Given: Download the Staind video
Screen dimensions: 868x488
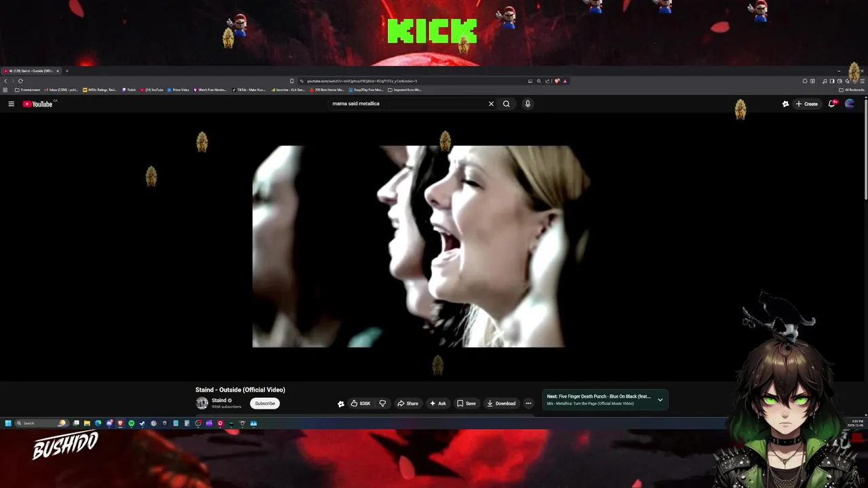Looking at the screenshot, I should (501, 403).
